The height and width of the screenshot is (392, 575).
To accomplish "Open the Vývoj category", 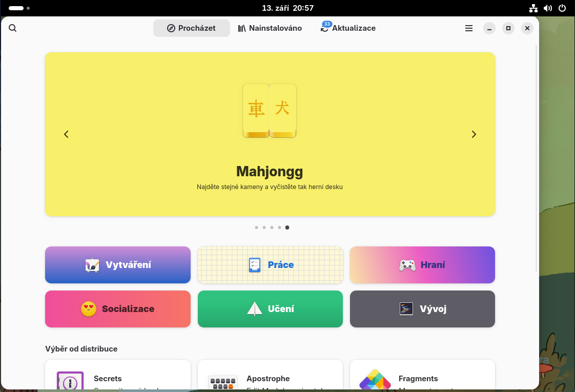I will tap(422, 309).
